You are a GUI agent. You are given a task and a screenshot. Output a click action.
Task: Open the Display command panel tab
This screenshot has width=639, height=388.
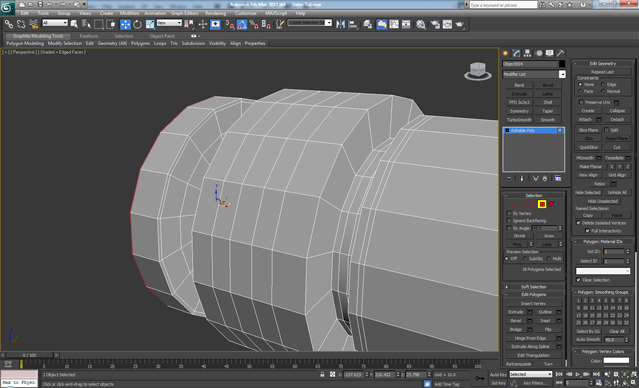550,53
